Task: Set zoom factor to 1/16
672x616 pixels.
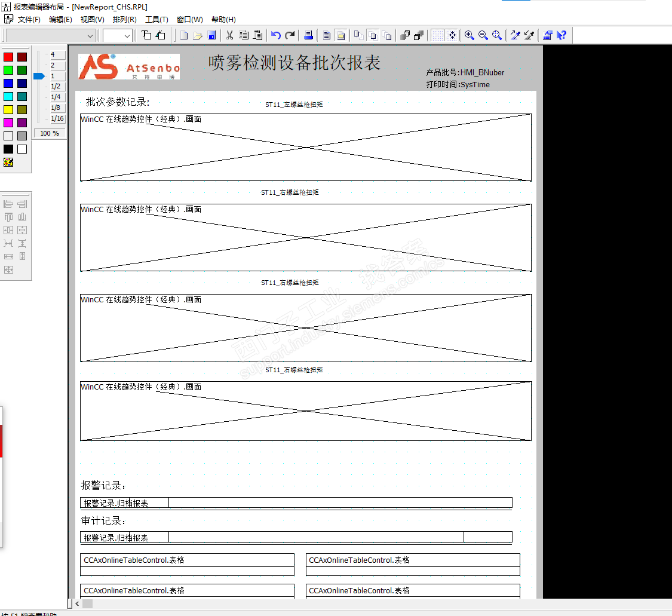Action: (x=57, y=118)
